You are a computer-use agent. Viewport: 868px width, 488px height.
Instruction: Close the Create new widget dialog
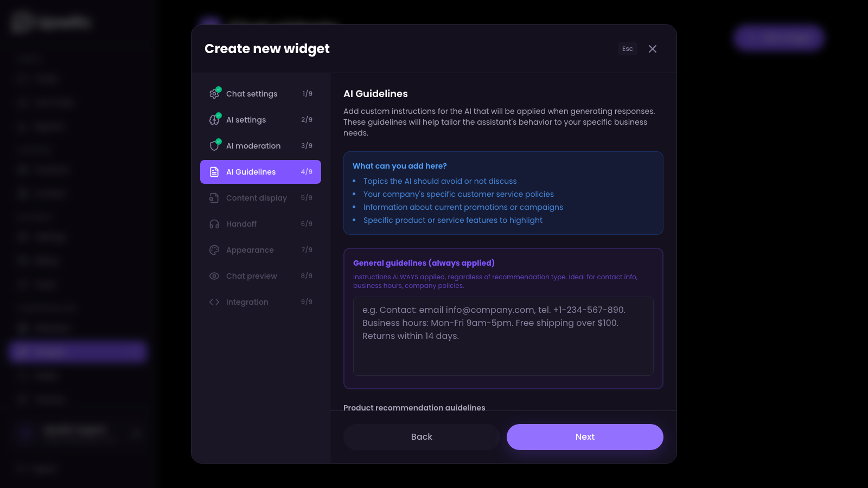point(653,49)
